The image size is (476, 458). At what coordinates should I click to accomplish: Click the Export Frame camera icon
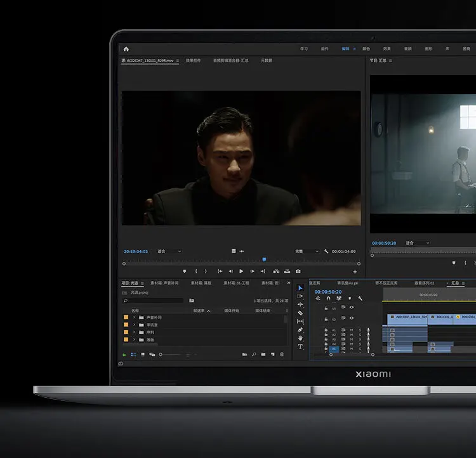[x=298, y=272]
